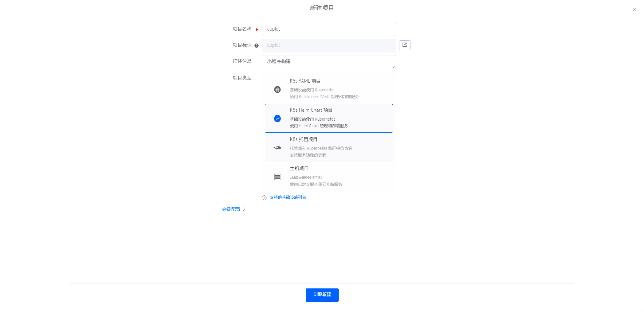The image size is (644, 312).
Task: Click the server stack icon for 主机项目
Action: 277,177
